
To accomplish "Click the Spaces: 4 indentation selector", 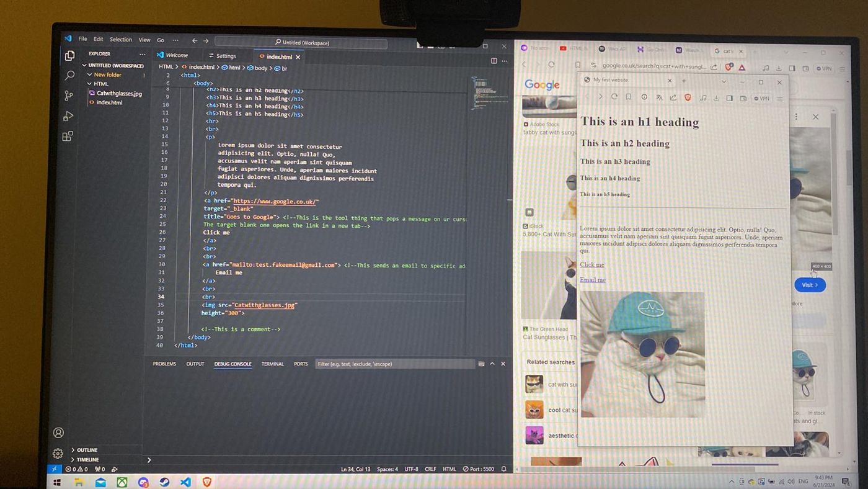I will pos(387,469).
